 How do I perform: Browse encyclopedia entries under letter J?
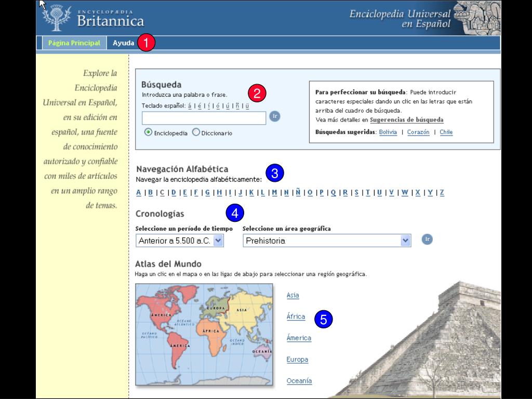coord(240,193)
